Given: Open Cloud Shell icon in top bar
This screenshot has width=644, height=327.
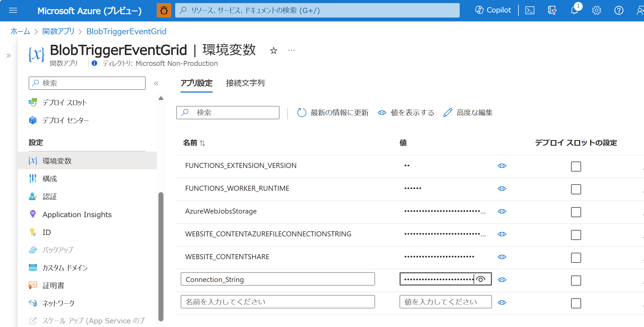Looking at the screenshot, I should point(530,11).
